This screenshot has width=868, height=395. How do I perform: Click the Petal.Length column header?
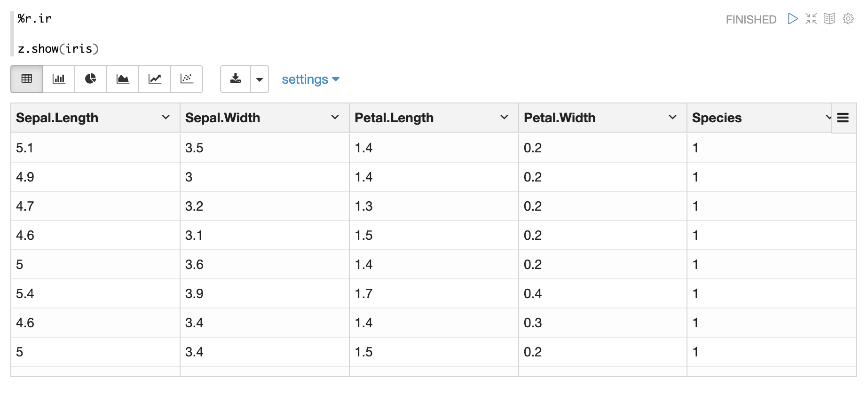point(394,118)
